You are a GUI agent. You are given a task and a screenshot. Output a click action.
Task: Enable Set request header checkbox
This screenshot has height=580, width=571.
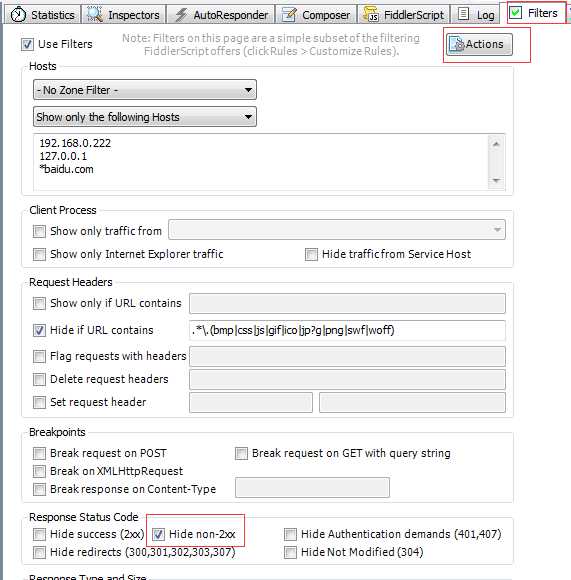click(39, 402)
